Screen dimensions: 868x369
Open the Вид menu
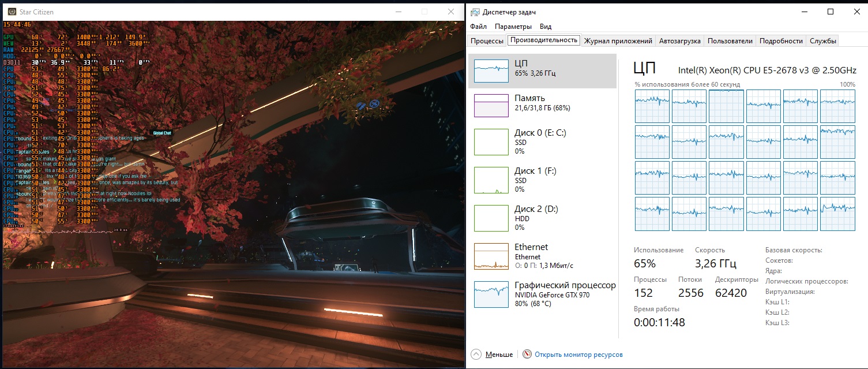click(546, 27)
